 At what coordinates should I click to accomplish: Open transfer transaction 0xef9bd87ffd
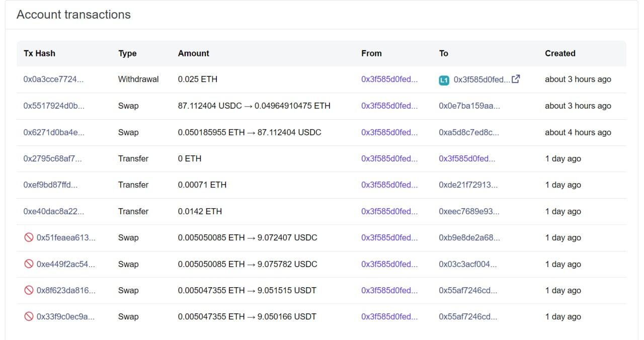coord(50,185)
